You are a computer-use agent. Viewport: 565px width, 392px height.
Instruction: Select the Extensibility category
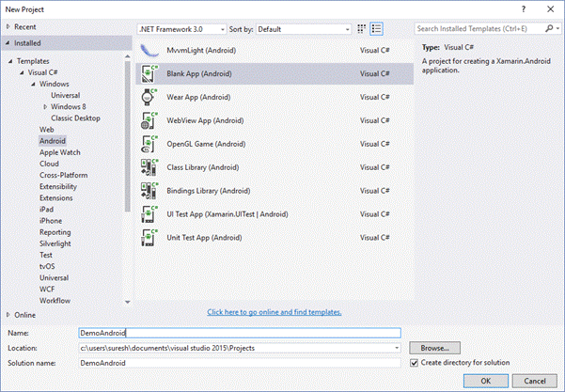click(58, 187)
